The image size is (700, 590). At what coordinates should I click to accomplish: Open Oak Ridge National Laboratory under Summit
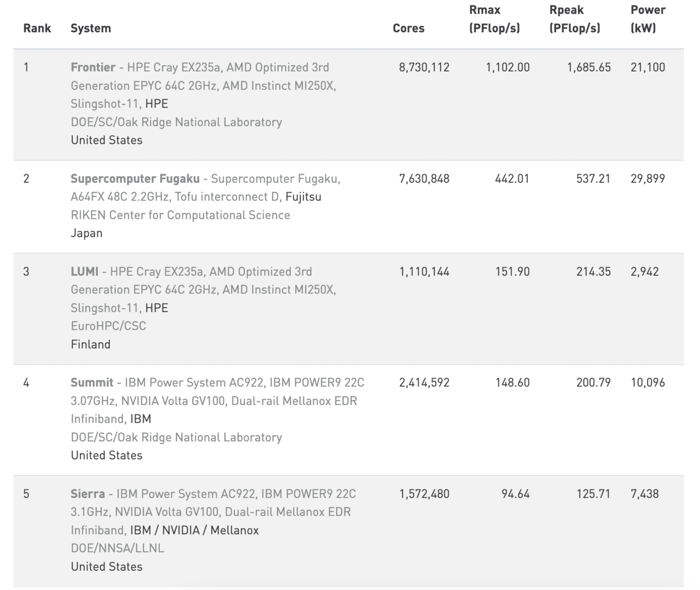(x=176, y=437)
